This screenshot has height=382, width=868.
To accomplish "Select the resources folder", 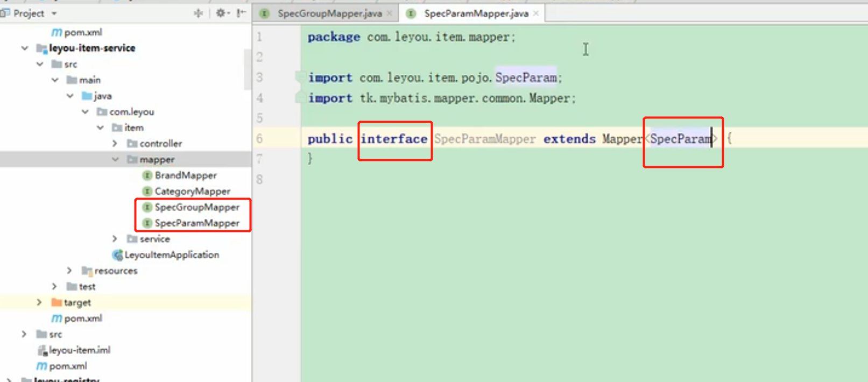I will tap(116, 270).
